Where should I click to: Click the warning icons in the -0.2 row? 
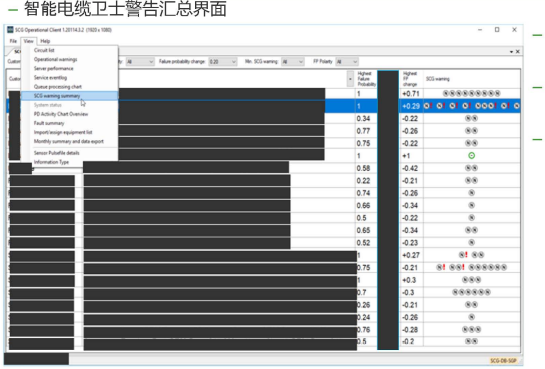coord(472,342)
